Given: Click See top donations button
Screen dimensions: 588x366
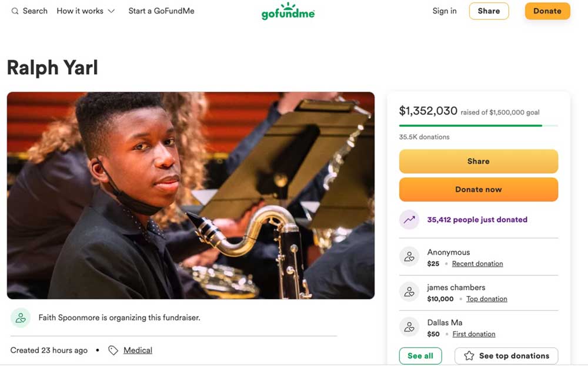Looking at the screenshot, I should coord(506,356).
